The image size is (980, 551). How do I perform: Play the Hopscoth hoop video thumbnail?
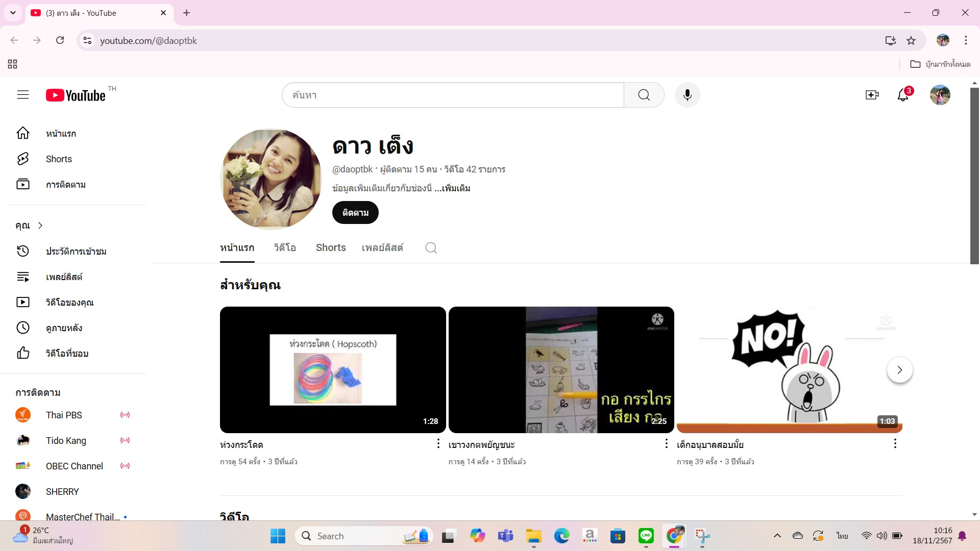pos(333,370)
